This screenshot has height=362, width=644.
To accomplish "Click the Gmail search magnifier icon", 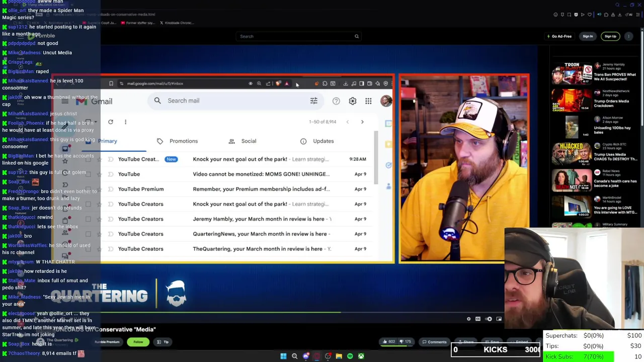I will [157, 101].
